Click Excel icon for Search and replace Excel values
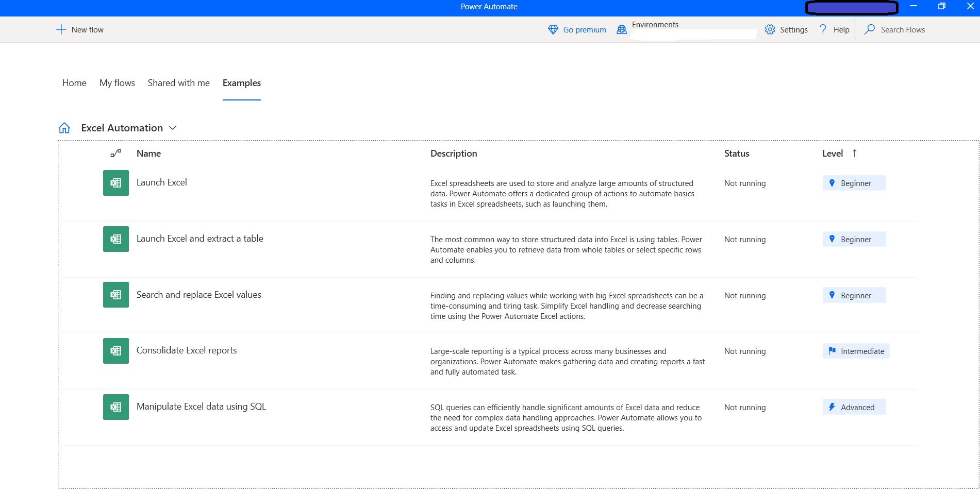This screenshot has width=980, height=491. tap(116, 295)
